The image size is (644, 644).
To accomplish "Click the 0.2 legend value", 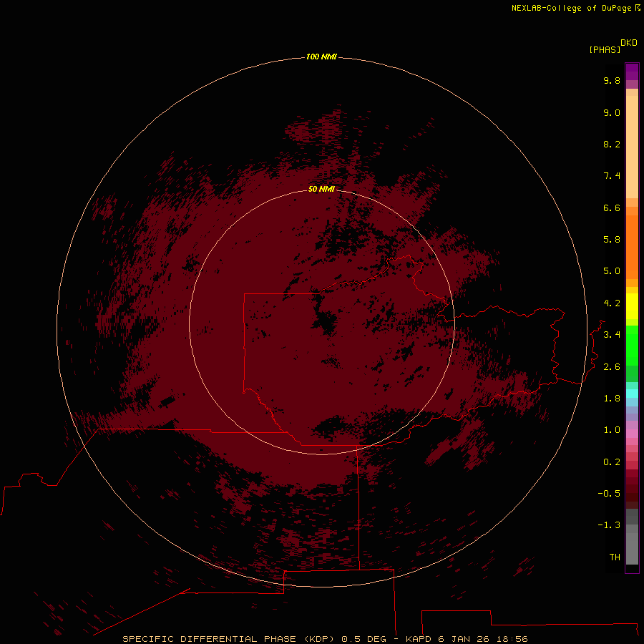I will click(612, 462).
